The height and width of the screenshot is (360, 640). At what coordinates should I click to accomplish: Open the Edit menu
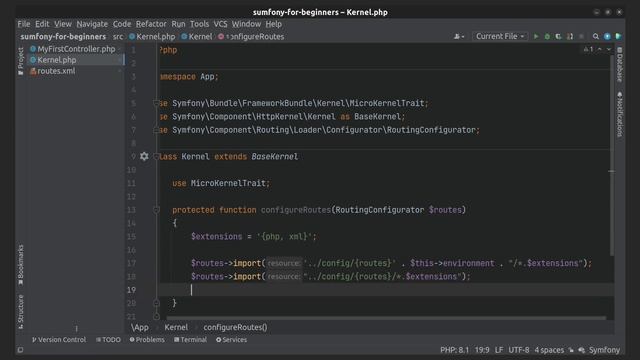[42, 24]
